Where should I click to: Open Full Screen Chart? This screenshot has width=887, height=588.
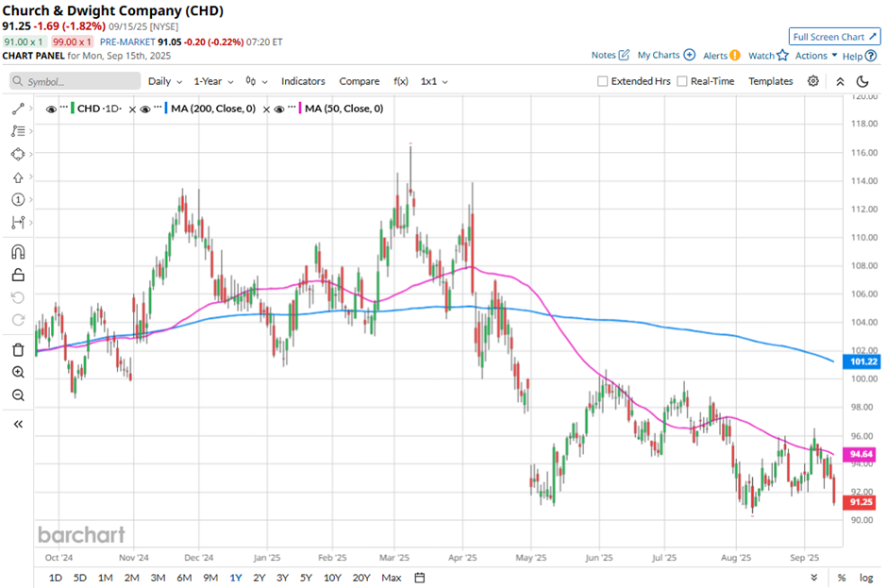point(835,37)
